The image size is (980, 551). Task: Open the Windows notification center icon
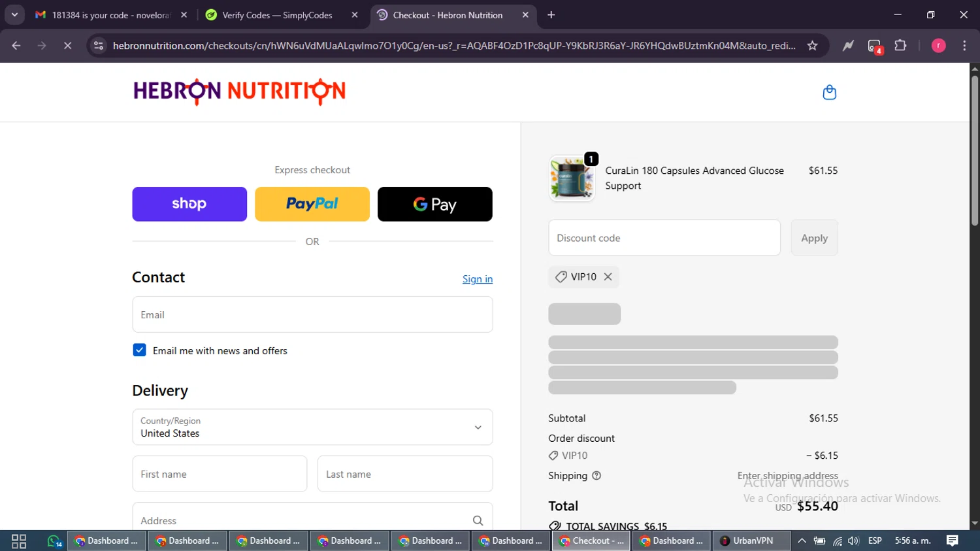[953, 541]
